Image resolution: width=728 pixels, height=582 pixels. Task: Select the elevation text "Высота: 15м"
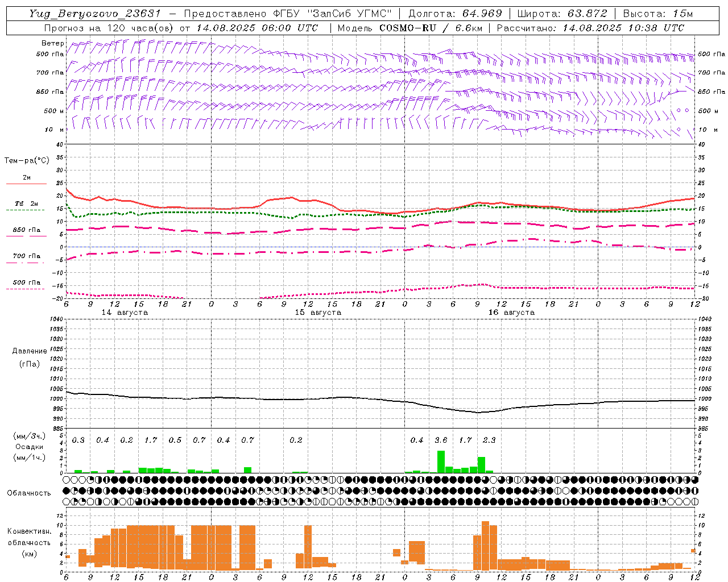tap(658, 14)
